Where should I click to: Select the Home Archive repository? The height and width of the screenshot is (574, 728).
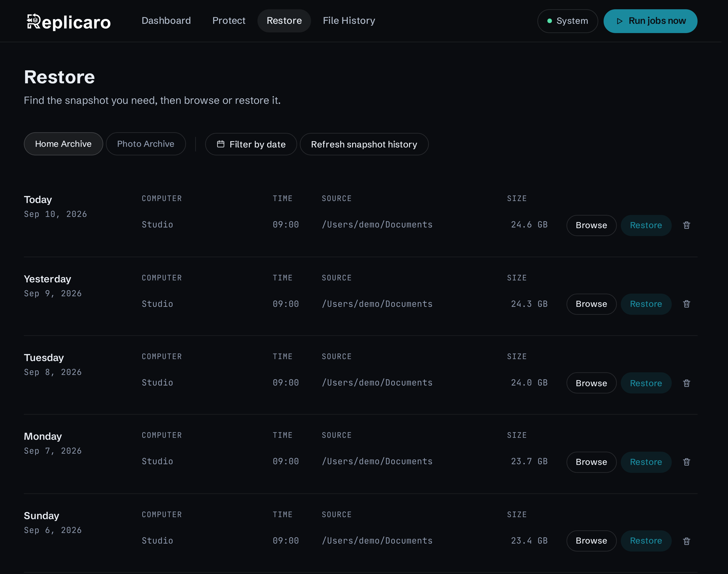(63, 144)
